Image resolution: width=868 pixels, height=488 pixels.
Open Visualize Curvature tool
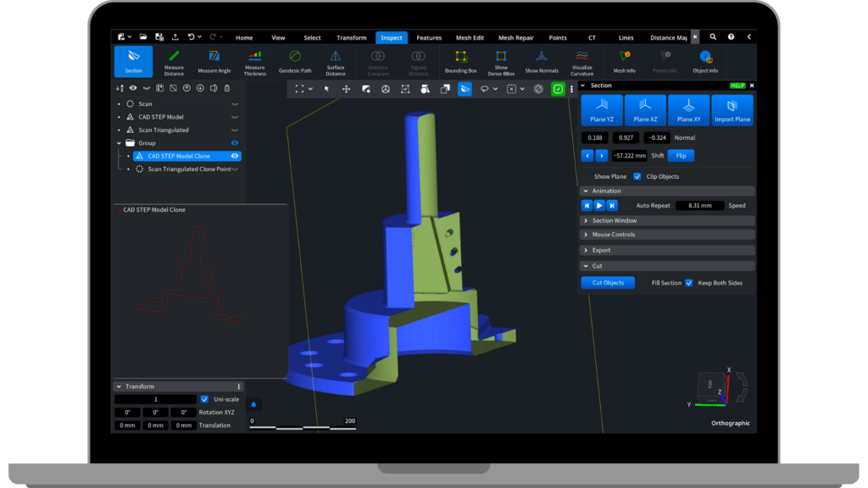(582, 61)
